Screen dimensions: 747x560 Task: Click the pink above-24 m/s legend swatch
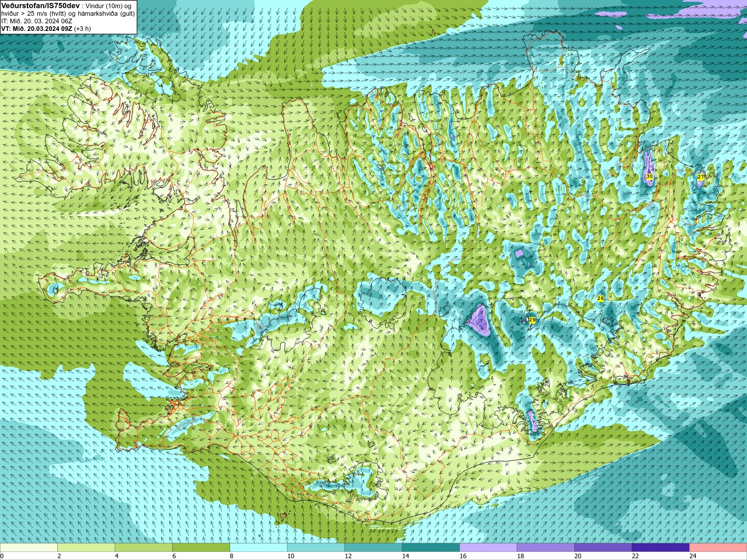[718, 548]
